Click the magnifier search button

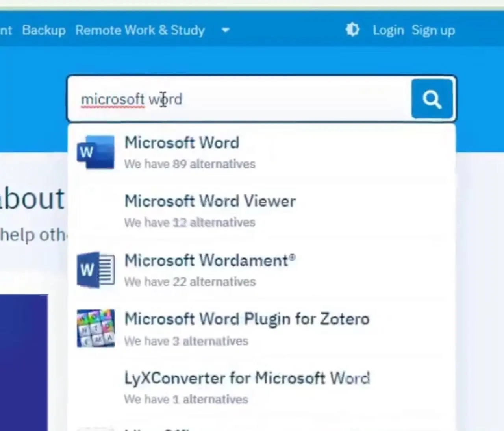(x=432, y=99)
